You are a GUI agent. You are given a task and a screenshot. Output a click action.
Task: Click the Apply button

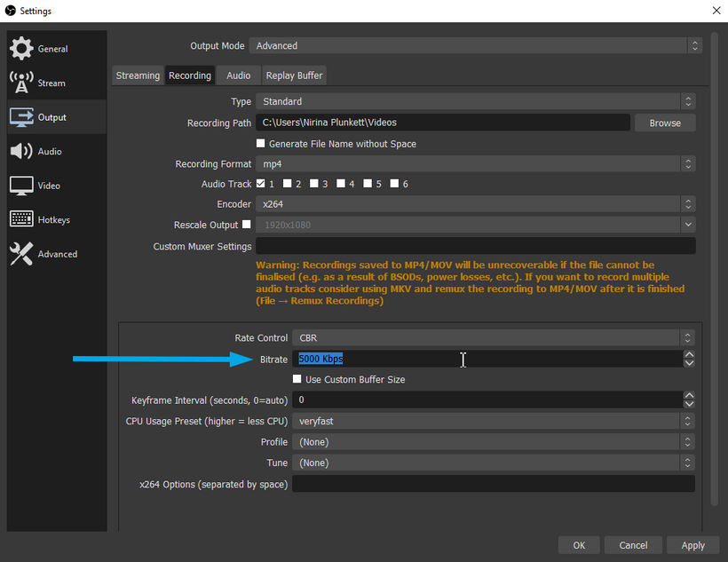(x=692, y=545)
